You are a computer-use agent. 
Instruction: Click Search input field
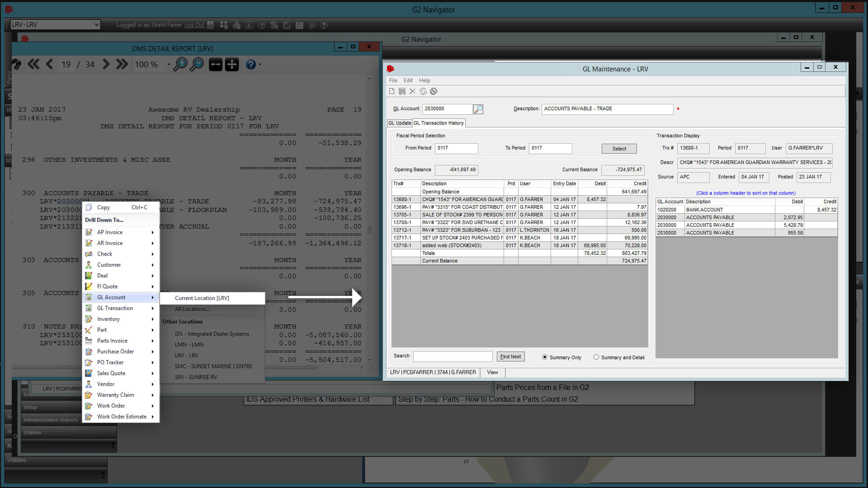coord(453,356)
